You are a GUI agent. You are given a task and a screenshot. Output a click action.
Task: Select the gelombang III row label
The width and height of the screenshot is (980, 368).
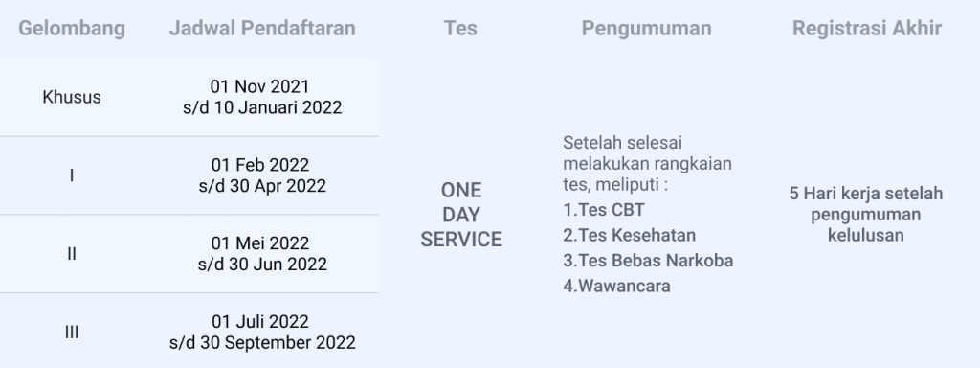[x=71, y=332]
